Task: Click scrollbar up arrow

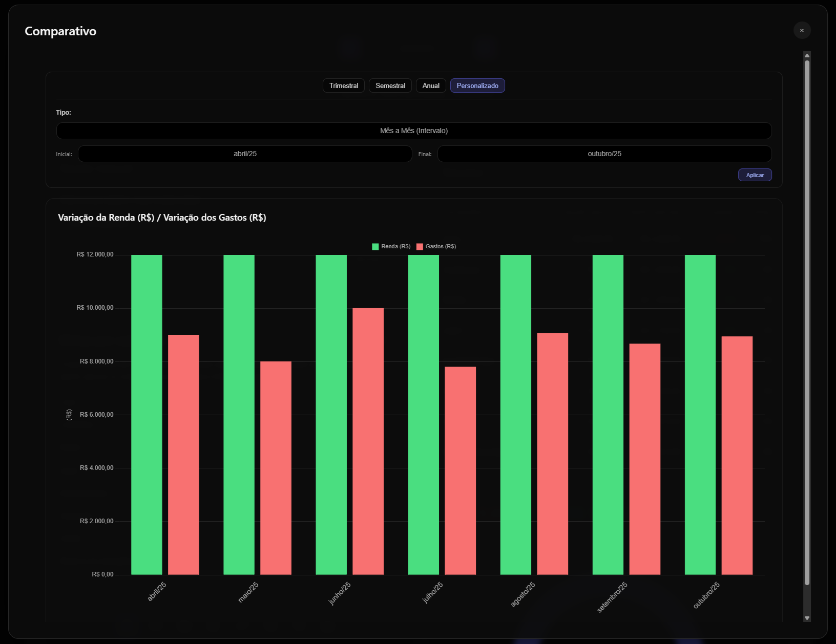Action: (x=807, y=55)
